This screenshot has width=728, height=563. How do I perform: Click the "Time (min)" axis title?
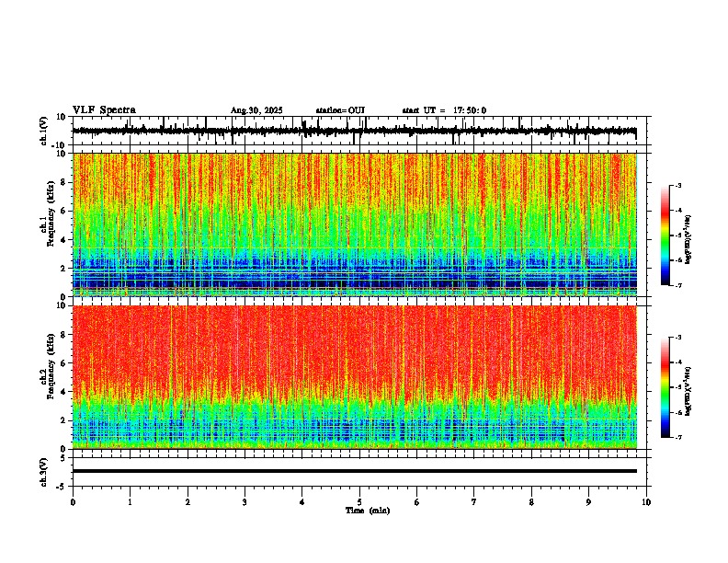click(368, 511)
